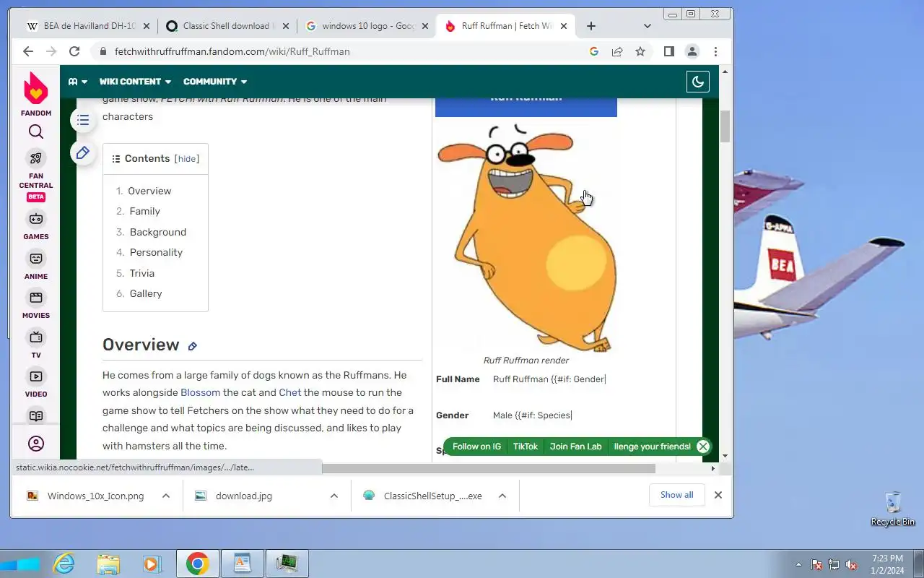Click the open-book icon below Video
Viewport: 924px width, 578px height.
point(36,416)
